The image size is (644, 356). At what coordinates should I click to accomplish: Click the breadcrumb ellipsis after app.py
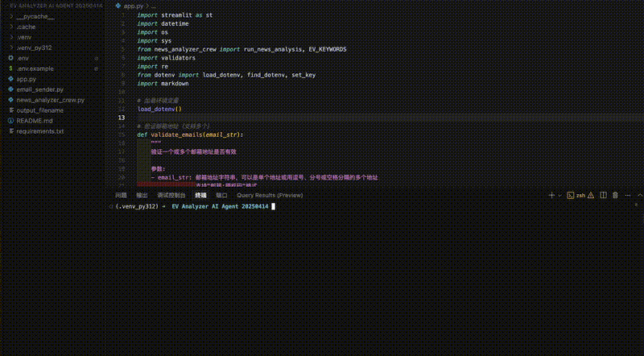pos(154,6)
